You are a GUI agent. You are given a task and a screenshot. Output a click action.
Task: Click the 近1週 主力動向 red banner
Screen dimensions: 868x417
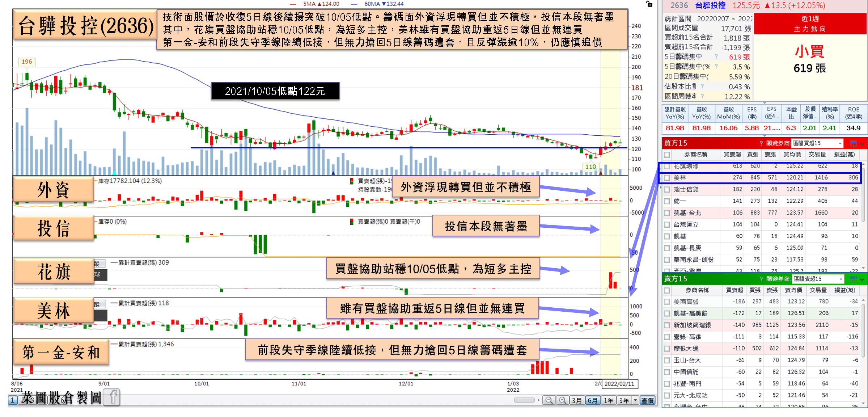pyautogui.click(x=810, y=24)
